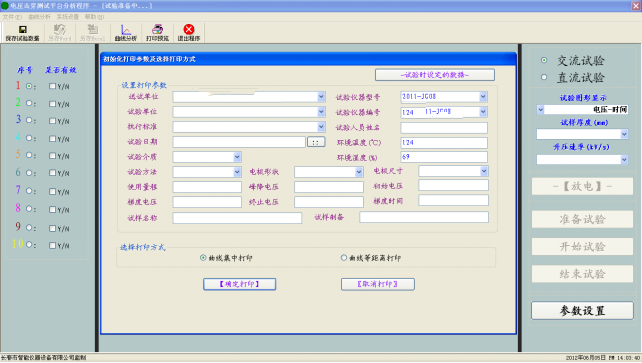Open the 试样厚度(mm) dropdown

pos(624,134)
